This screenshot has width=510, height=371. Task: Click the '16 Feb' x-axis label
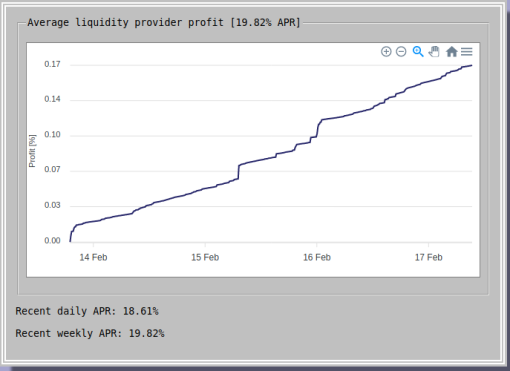point(317,257)
